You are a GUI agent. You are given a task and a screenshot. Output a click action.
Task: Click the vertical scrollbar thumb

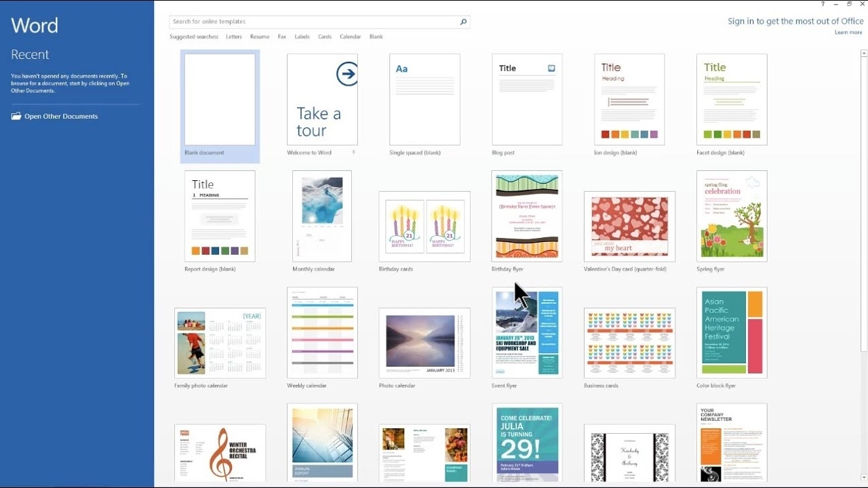[863, 203]
